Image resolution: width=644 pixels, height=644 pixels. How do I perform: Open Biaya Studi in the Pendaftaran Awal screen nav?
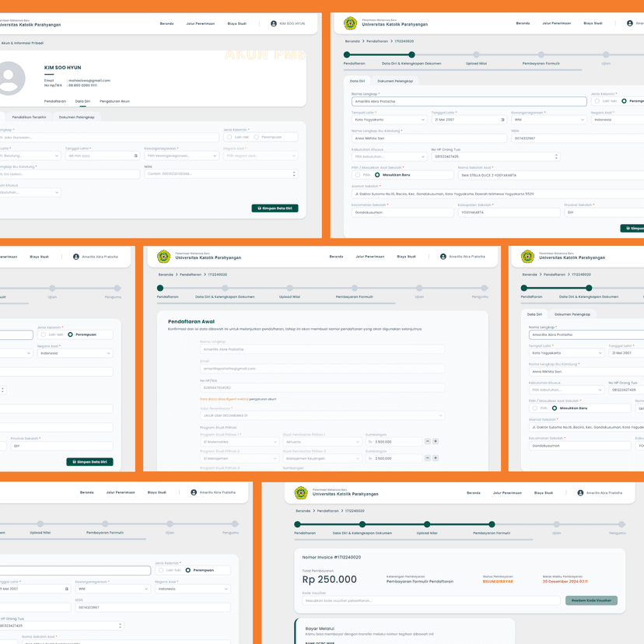point(406,257)
